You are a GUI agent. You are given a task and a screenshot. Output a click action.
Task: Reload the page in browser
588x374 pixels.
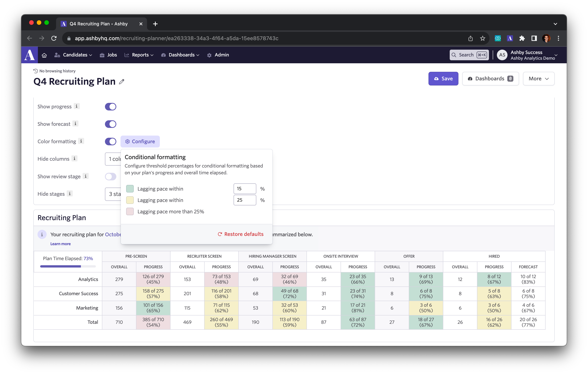pos(54,38)
